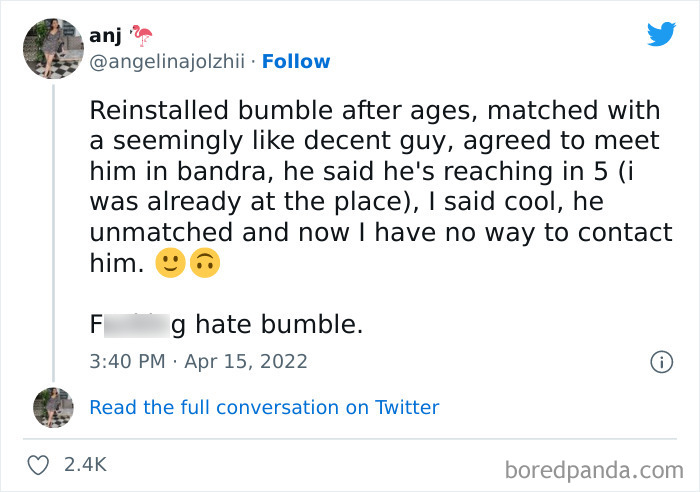Click the tweet paragraph starting with Reinstalled bumble
The height and width of the screenshot is (492, 700).
coord(380,187)
